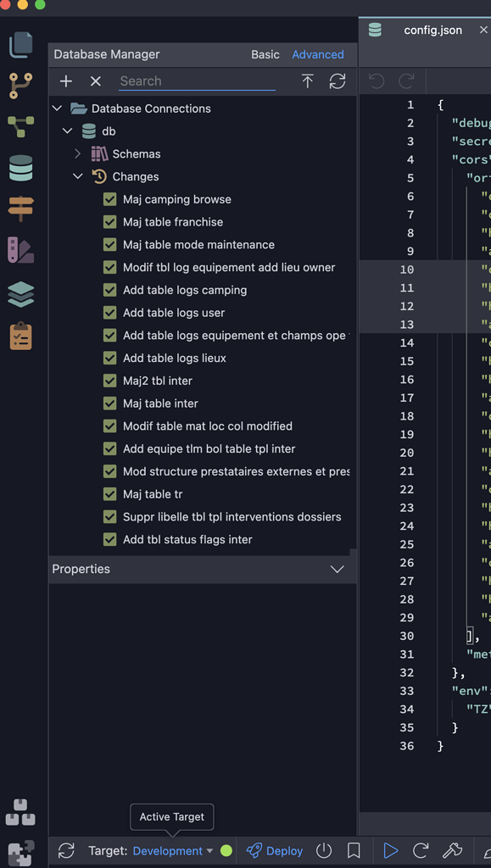The height and width of the screenshot is (868, 491).
Task: Toggle the 'Maj table tr' checkbox
Action: click(109, 493)
